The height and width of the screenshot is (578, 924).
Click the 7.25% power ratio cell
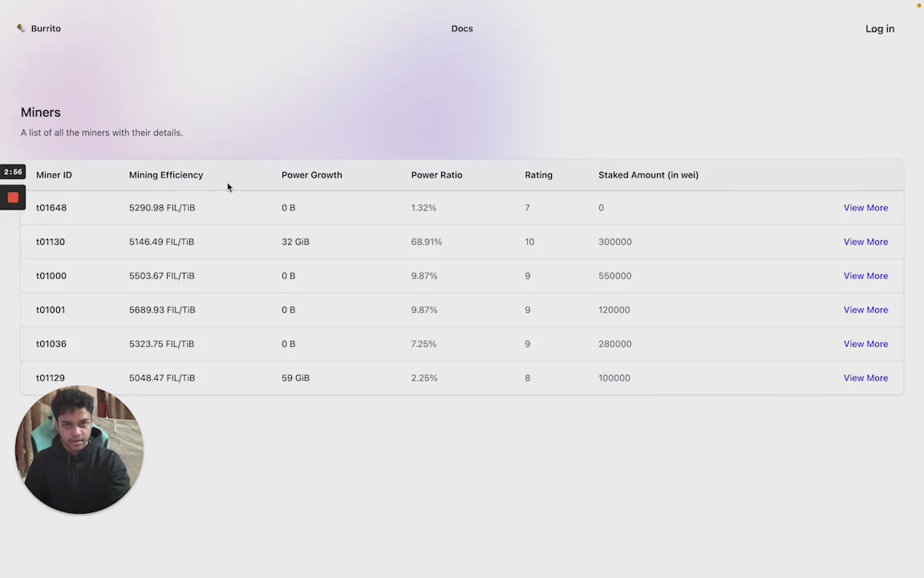(x=423, y=344)
